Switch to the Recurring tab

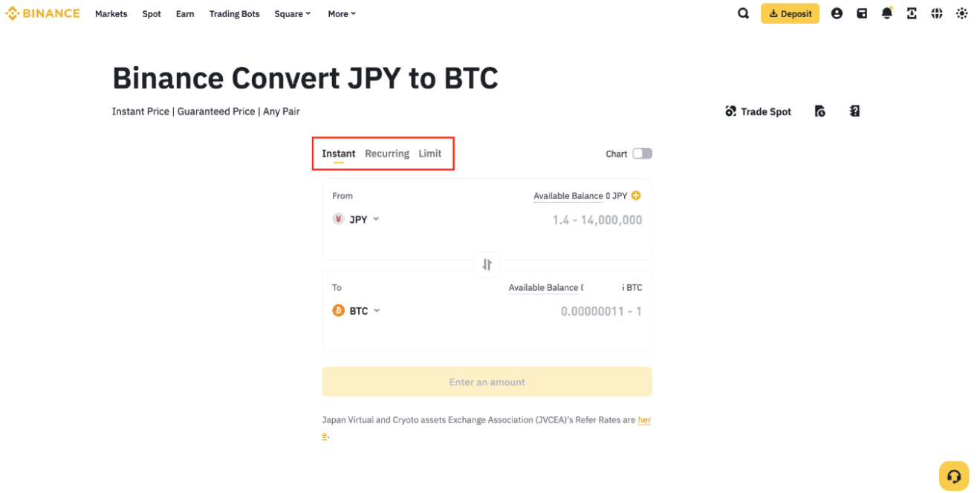(x=387, y=154)
